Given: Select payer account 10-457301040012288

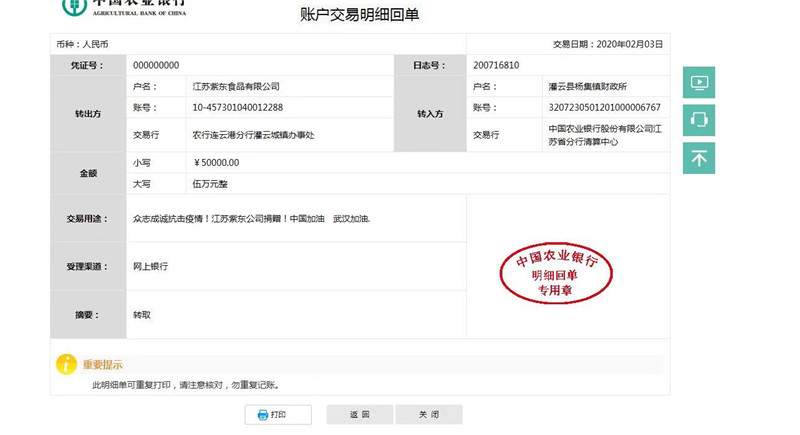Looking at the screenshot, I should (x=237, y=108).
